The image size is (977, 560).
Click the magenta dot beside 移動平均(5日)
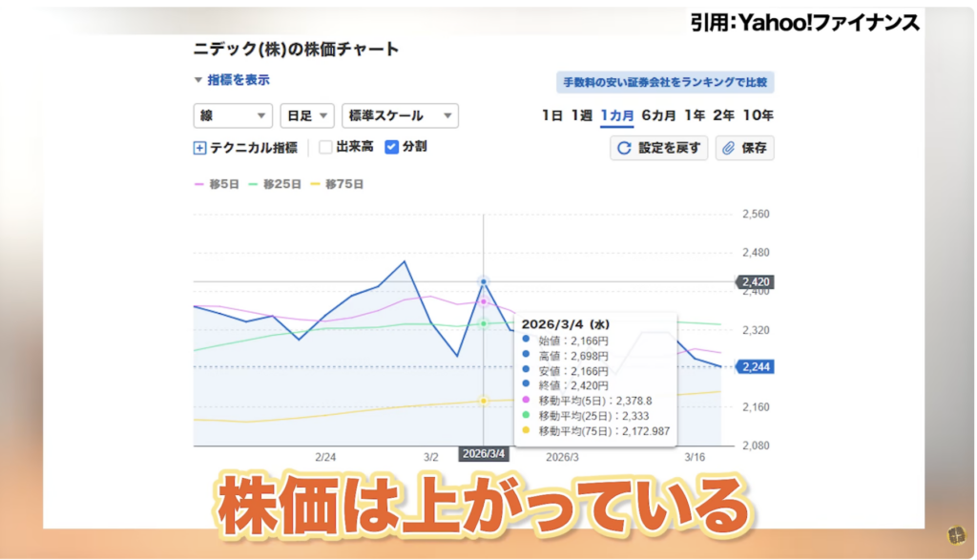tap(525, 402)
